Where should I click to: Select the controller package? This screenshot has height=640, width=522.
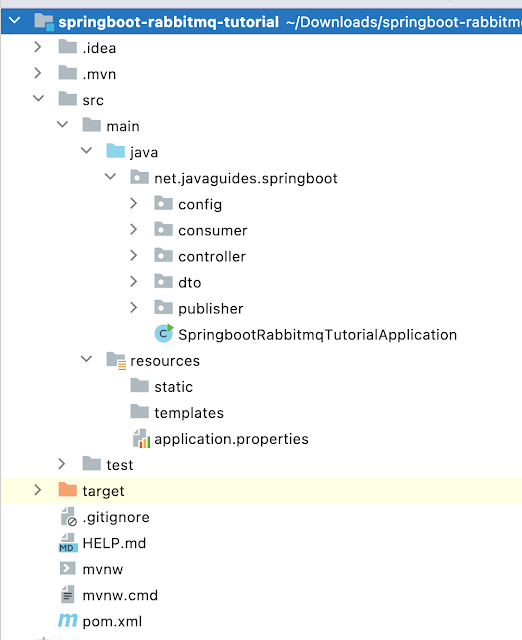point(212,257)
